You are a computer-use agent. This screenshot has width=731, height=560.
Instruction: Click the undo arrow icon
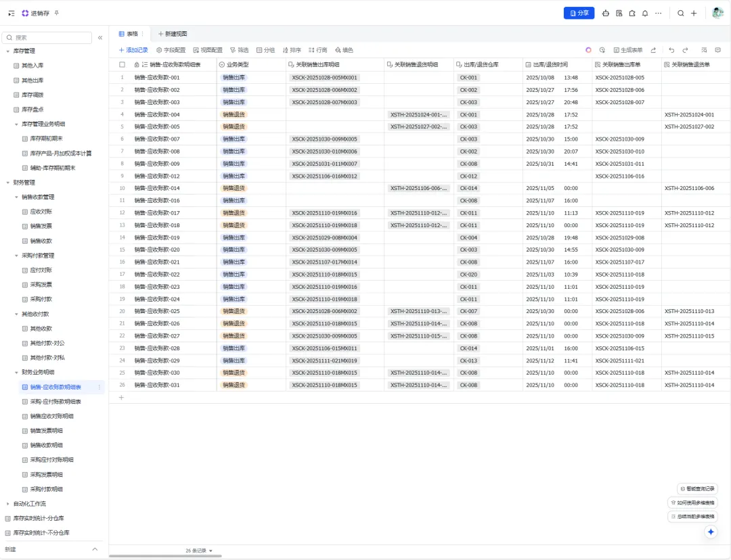(671, 50)
